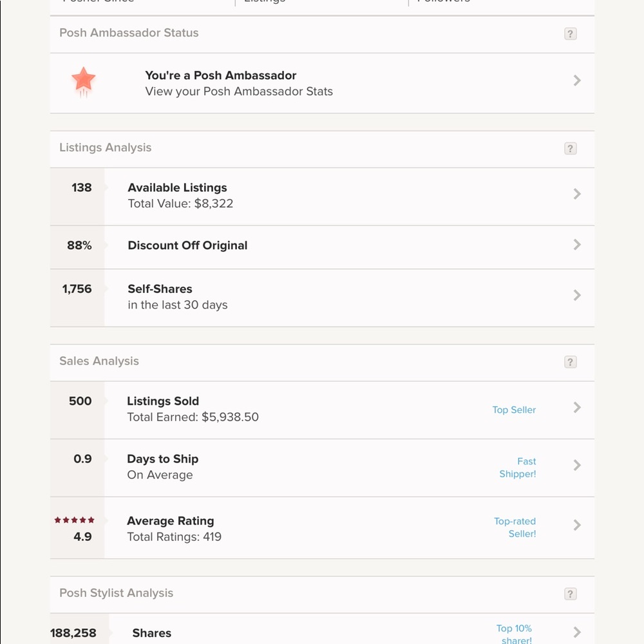Click the Average Rating row chevron
Screen dimensions: 644x644
click(577, 526)
